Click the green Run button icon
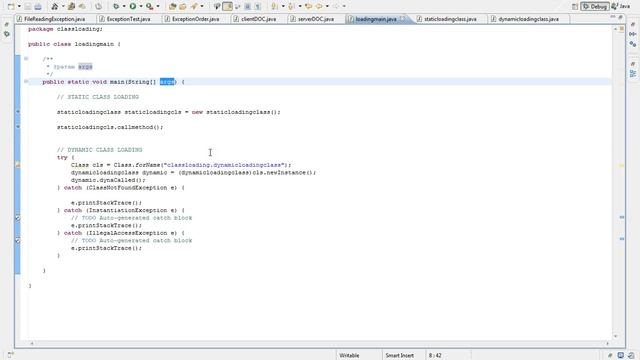The image size is (640, 360). pyautogui.click(x=133, y=6)
